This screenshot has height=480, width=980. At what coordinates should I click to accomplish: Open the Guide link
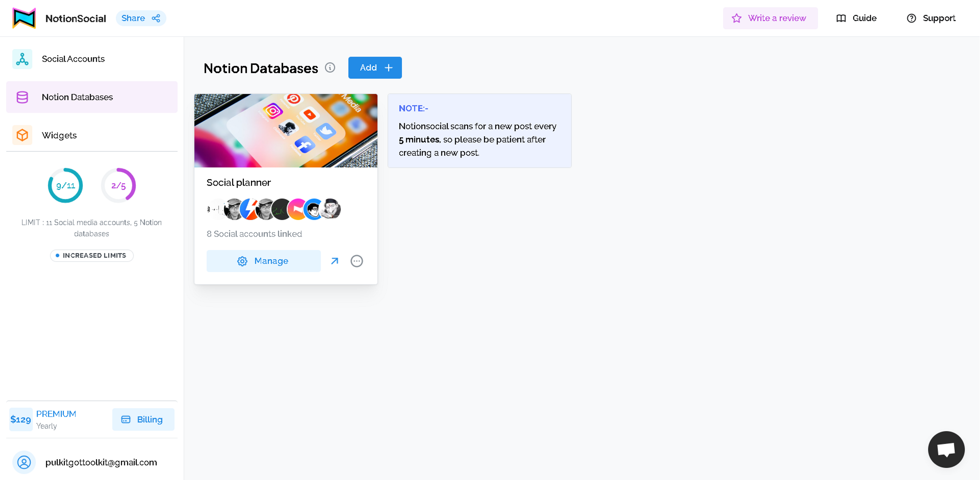pyautogui.click(x=856, y=18)
